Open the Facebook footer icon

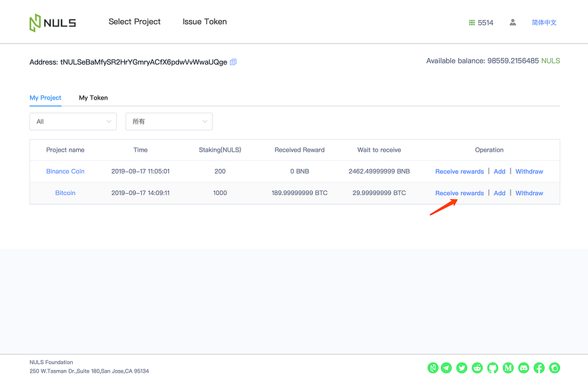tap(539, 367)
